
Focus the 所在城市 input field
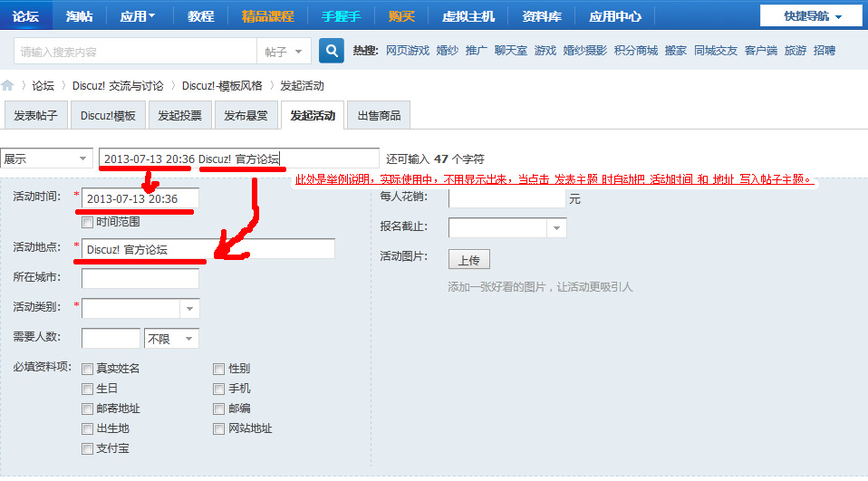tap(140, 278)
